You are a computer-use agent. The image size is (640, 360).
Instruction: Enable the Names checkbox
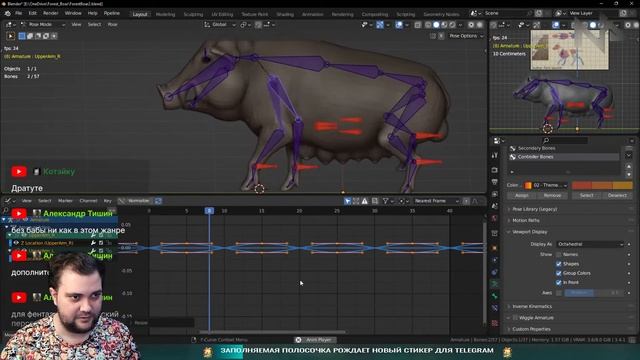pos(559,254)
